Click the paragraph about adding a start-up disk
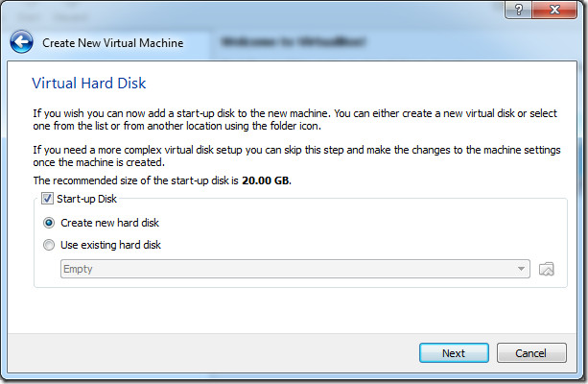Screen dimensions: 588x384 (294, 119)
